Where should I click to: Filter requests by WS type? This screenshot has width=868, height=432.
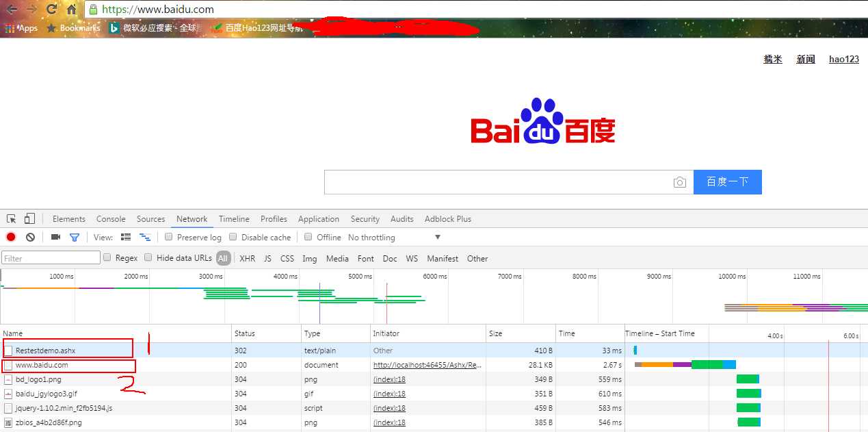pyautogui.click(x=412, y=259)
